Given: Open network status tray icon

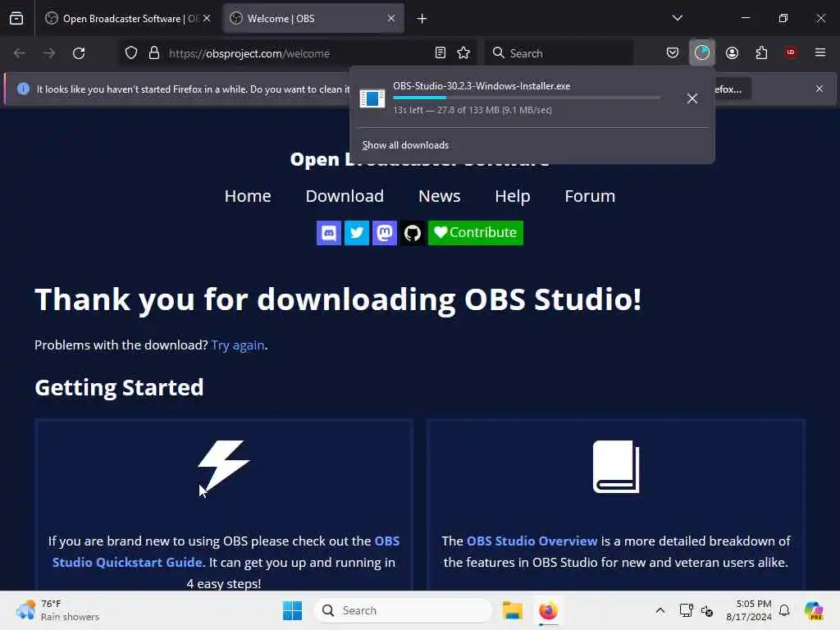Looking at the screenshot, I should pos(687,610).
